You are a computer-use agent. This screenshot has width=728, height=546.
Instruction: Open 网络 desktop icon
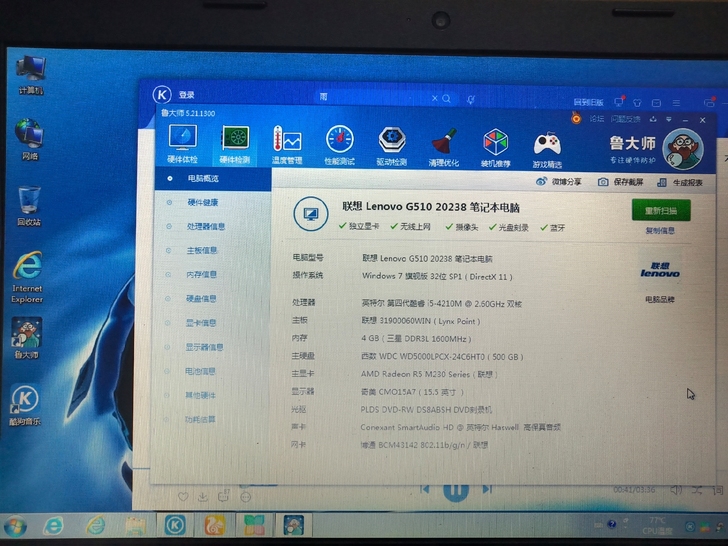coord(29,139)
